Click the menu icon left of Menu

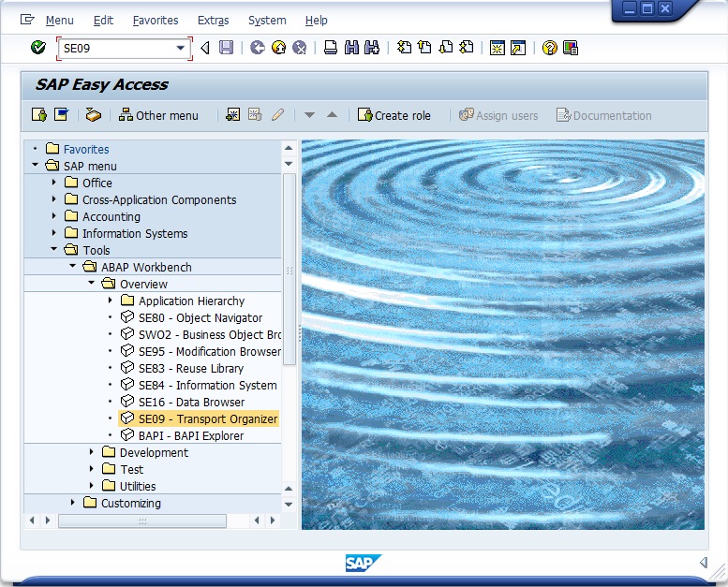pos(27,20)
